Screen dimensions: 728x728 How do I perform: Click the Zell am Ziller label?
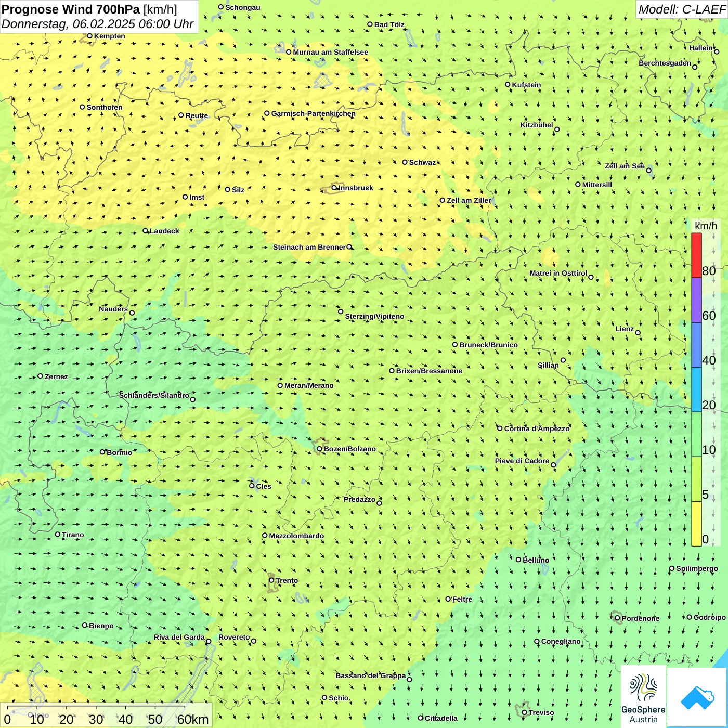[x=469, y=200]
